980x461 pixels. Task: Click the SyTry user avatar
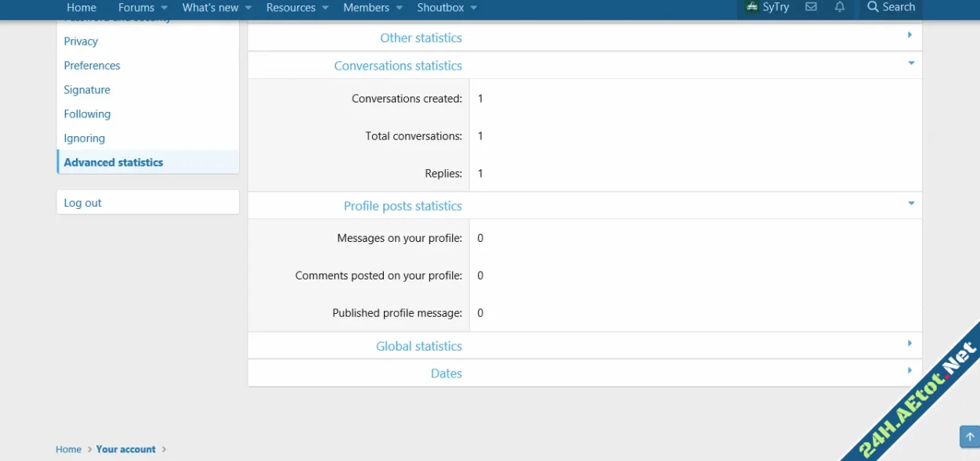(x=752, y=7)
